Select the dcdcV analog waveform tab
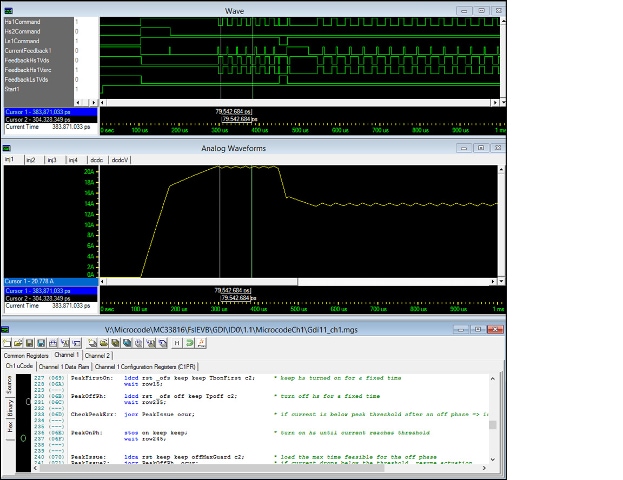Viewport: 623px width, 480px height. 120,160
